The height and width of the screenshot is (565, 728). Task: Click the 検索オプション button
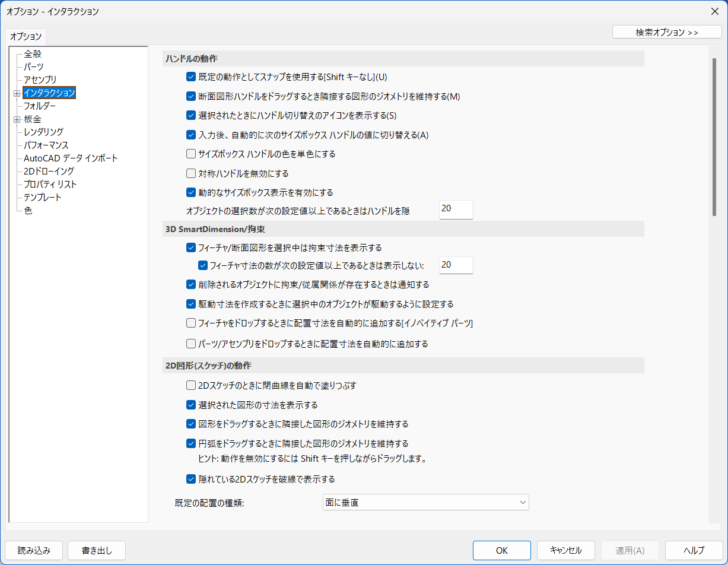[x=666, y=31]
